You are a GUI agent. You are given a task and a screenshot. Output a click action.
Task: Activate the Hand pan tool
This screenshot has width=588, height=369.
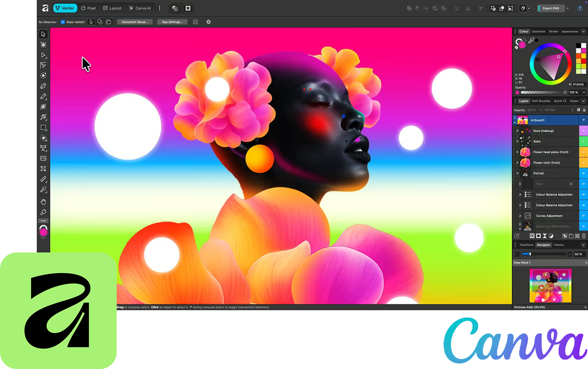click(x=43, y=202)
